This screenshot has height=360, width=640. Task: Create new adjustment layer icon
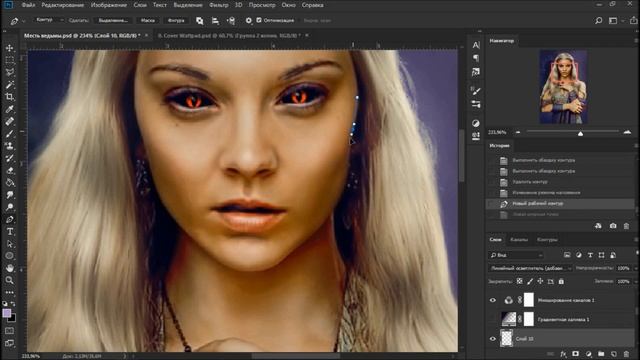589,354
